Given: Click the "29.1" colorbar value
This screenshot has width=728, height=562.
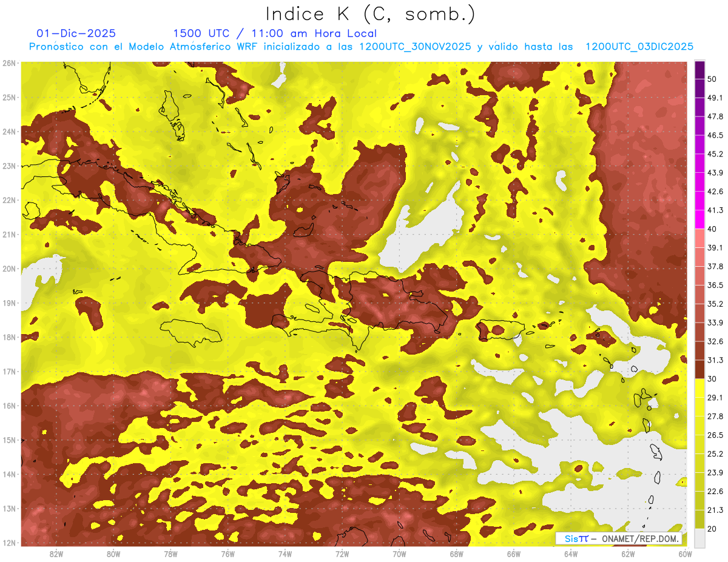Looking at the screenshot, I should click(715, 398).
